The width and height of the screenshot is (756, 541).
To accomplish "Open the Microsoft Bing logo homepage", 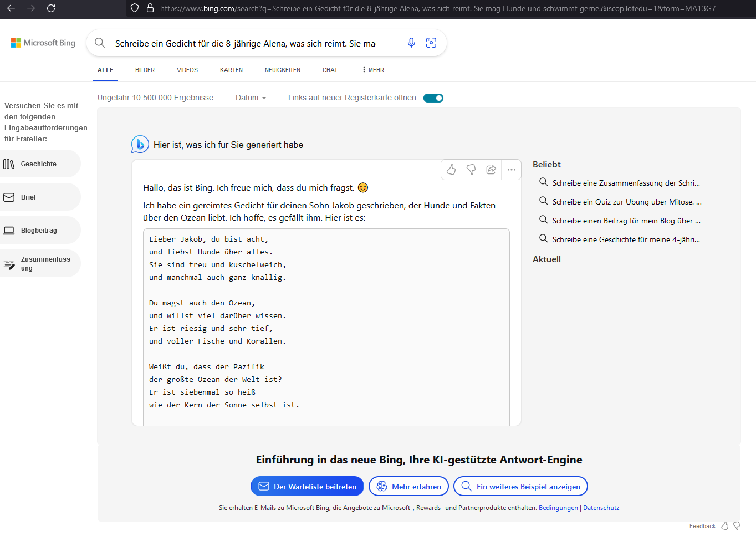I will (x=43, y=43).
